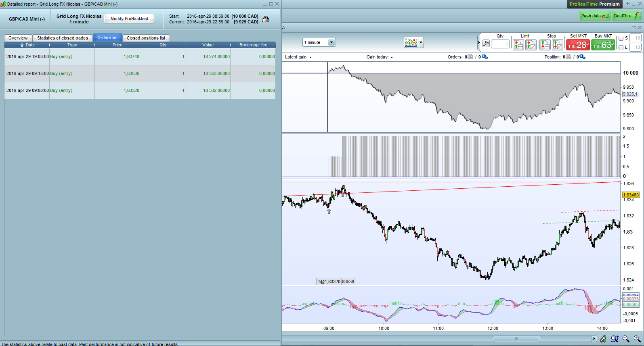644x346 pixels.
Task: Open the 1 minute timeframe dropdown
Action: point(331,42)
